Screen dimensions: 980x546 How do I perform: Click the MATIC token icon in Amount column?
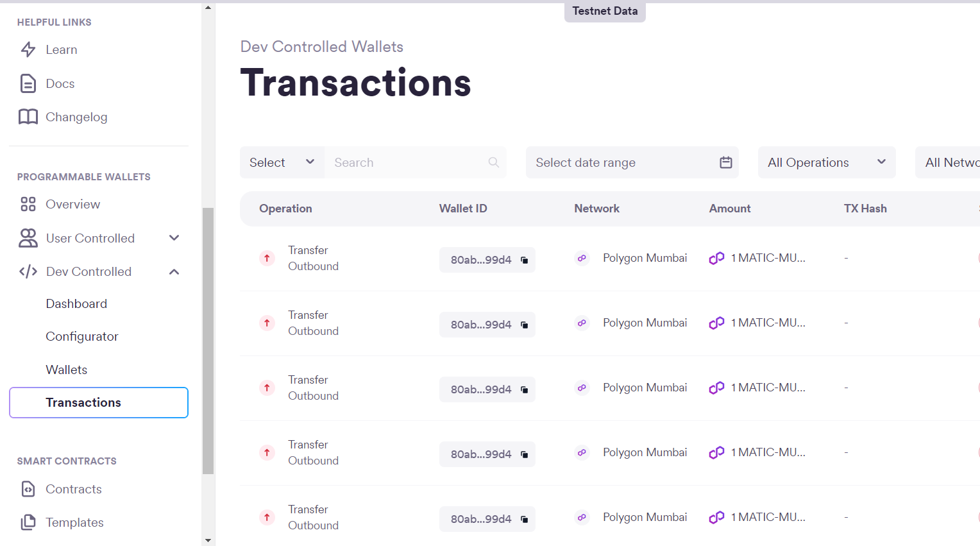tap(716, 258)
